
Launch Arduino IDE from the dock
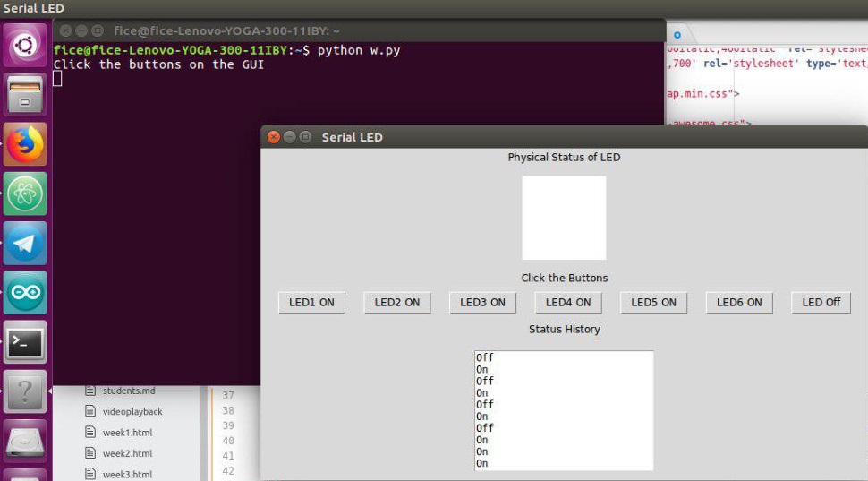[25, 293]
